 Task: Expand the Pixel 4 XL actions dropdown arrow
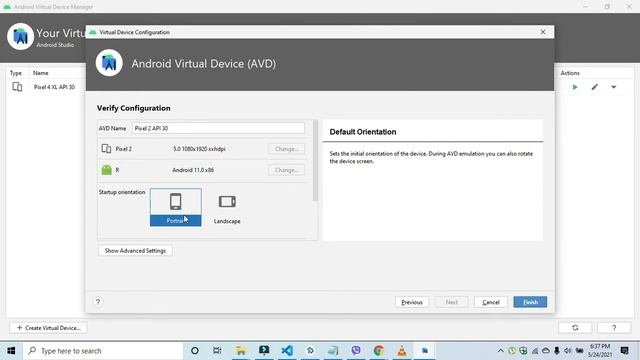tap(613, 87)
